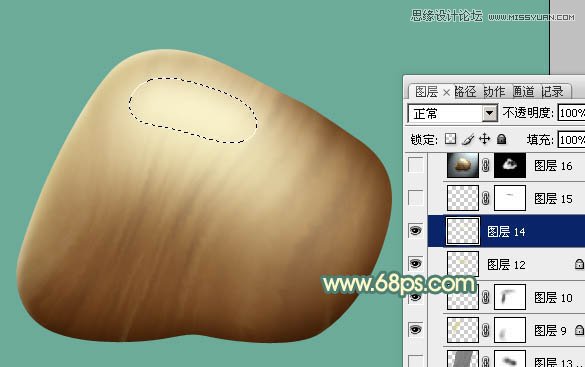Viewport: 585px width, 367px height.
Task: Click the 不透明度 opacity value field
Action: click(571, 113)
